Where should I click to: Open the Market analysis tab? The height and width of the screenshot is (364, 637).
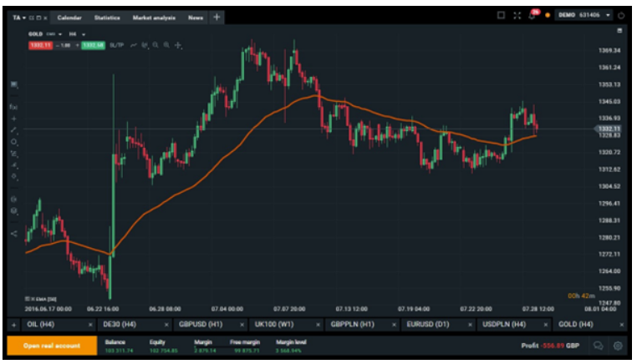click(x=154, y=18)
